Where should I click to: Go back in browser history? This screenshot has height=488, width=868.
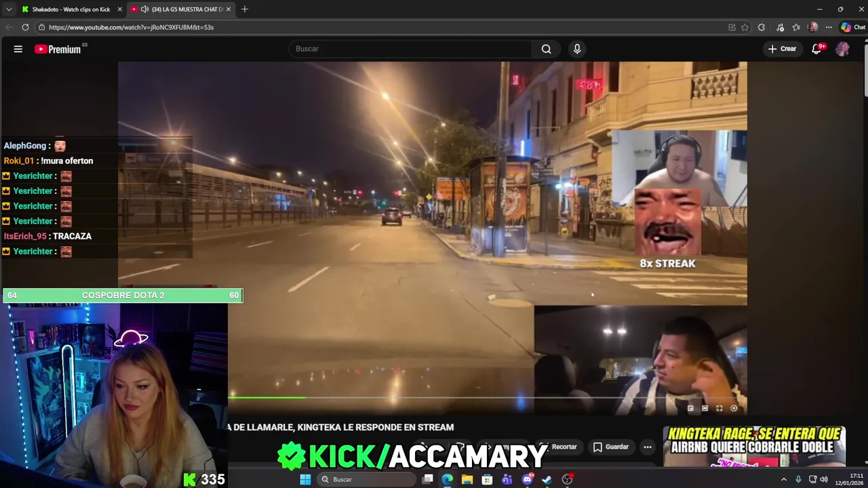[x=9, y=27]
